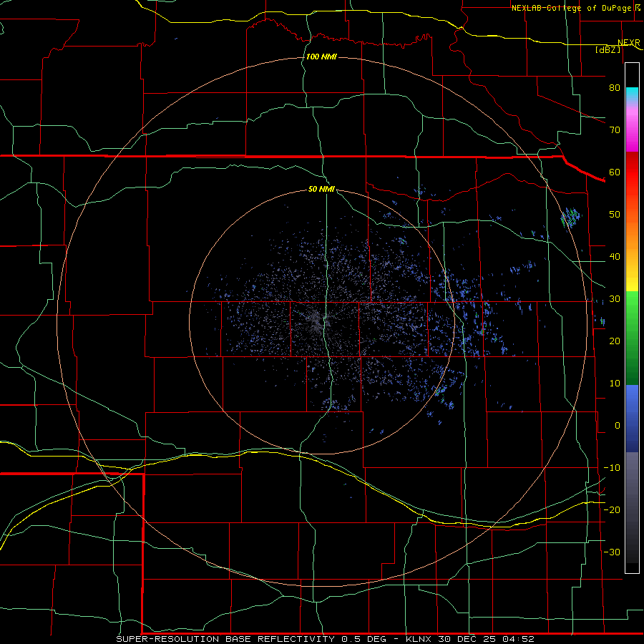Image resolution: width=644 pixels, height=644 pixels.
Task: Click the -20 value on the dBZ scale
Action: [612, 509]
